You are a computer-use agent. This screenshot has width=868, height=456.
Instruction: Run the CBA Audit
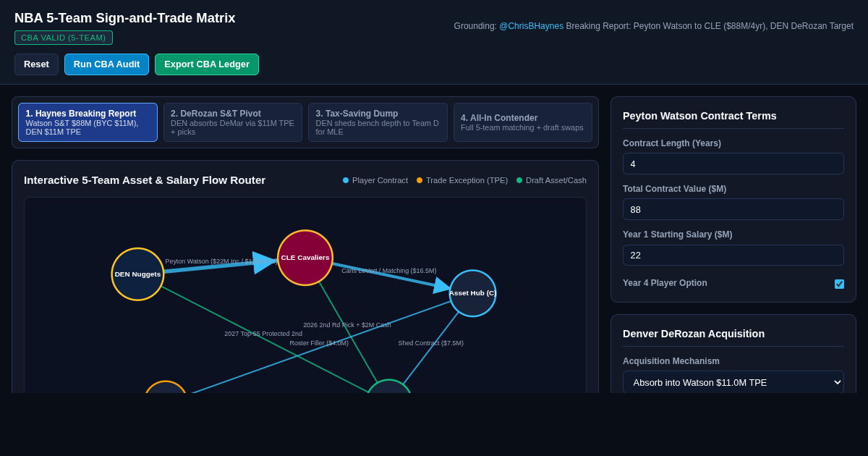tap(106, 64)
